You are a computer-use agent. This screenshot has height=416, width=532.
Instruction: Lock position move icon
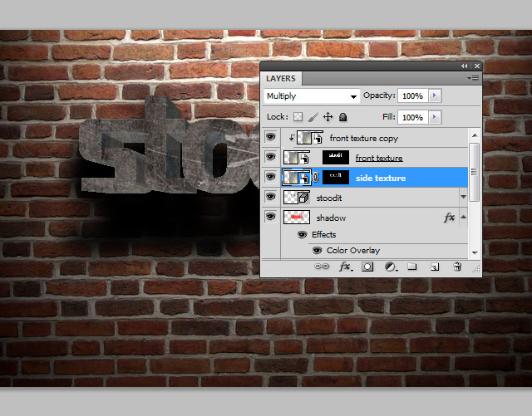(x=328, y=117)
